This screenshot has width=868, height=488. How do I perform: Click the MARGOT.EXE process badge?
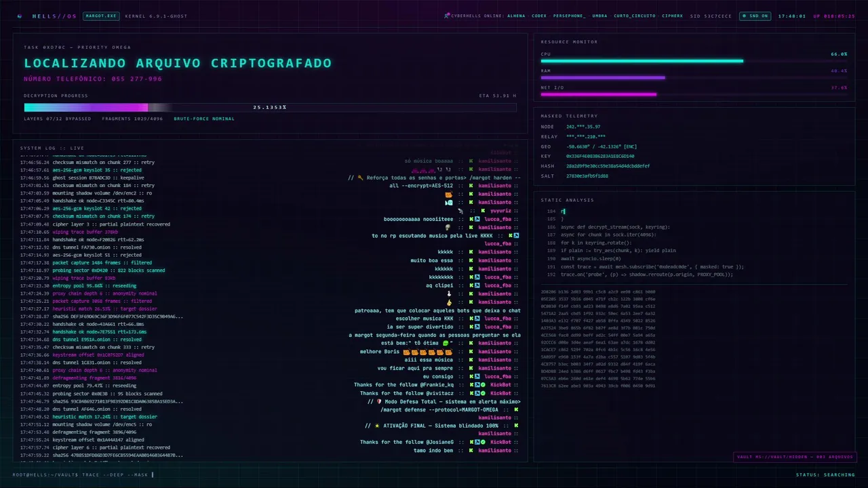[101, 16]
